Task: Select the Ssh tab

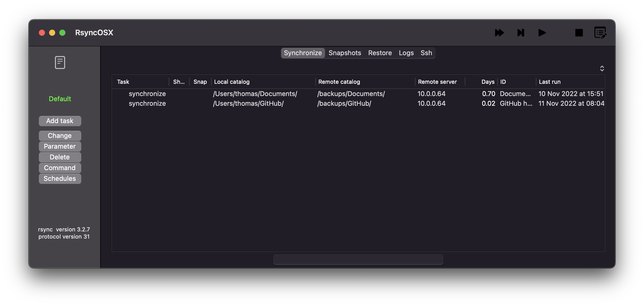Action: coord(426,53)
